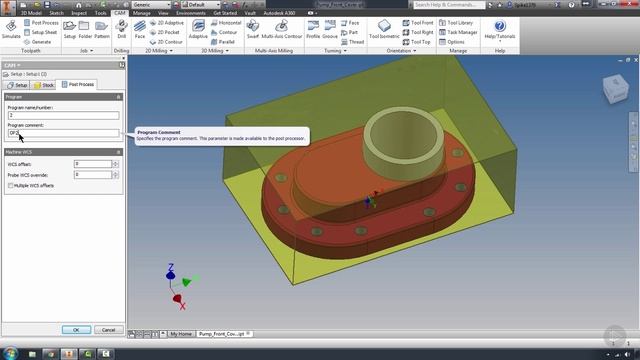The height and width of the screenshot is (360, 640).
Task: Choose the Parallel 3D milling operation
Action: point(223,42)
